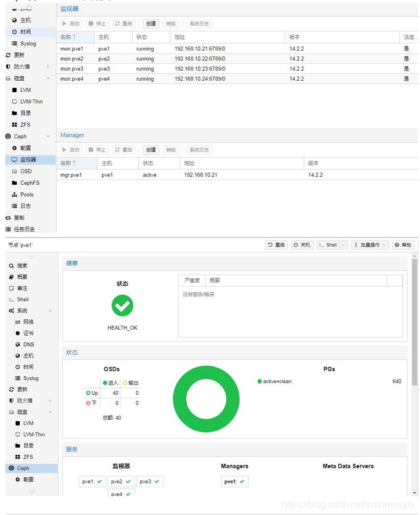This screenshot has width=420, height=515.
Task: Click scrollbar down arrow in pve1 panel
Action: click(414, 492)
